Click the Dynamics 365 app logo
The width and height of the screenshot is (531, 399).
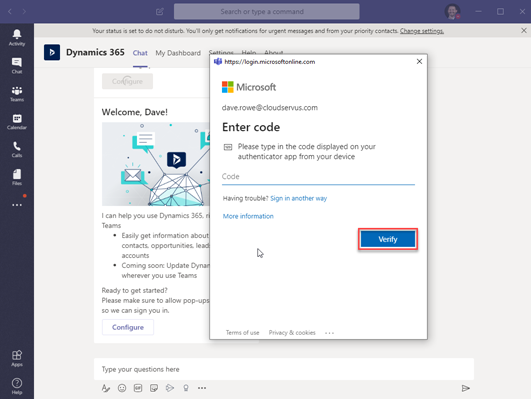pos(52,52)
